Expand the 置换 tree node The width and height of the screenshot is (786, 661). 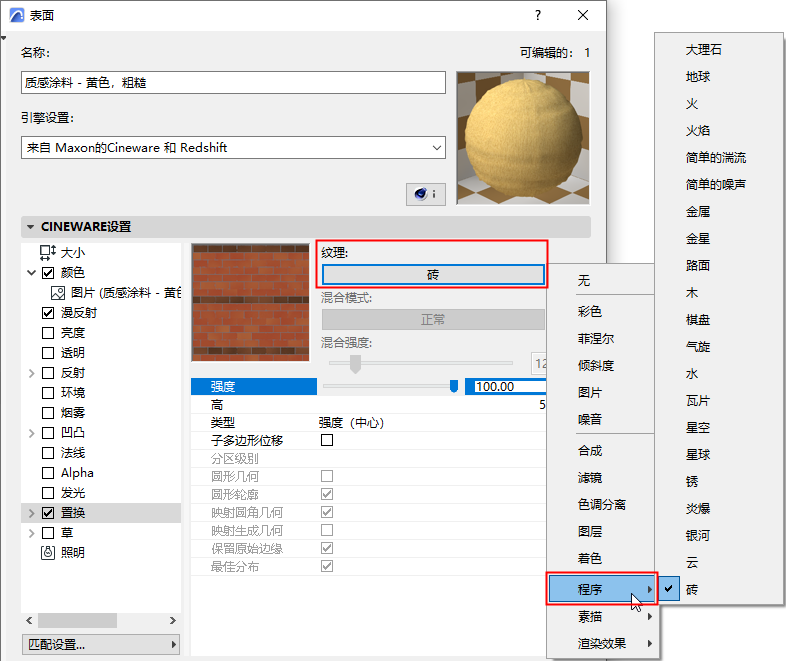point(32,513)
